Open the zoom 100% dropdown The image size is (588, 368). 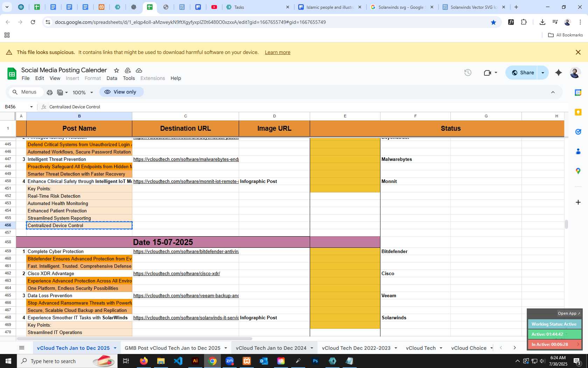pos(83,93)
